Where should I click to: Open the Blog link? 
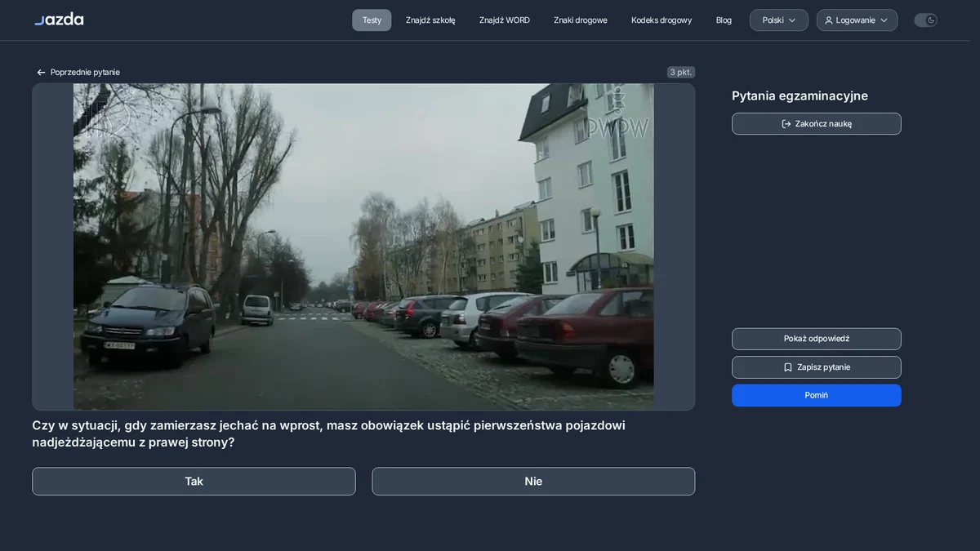(x=724, y=20)
